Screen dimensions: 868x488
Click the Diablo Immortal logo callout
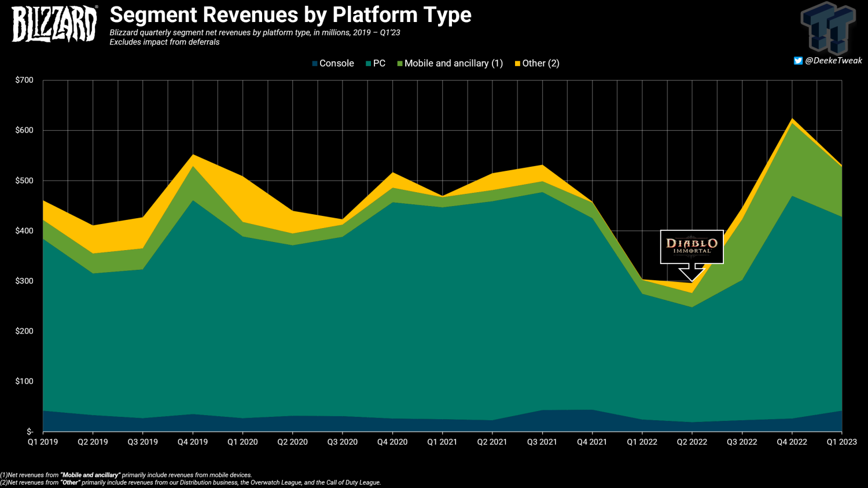[692, 247]
